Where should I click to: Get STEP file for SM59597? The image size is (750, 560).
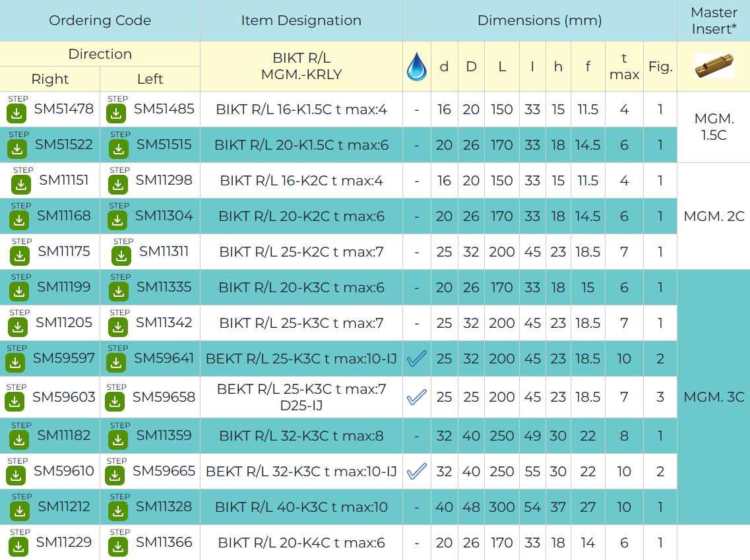pyautogui.click(x=16, y=362)
